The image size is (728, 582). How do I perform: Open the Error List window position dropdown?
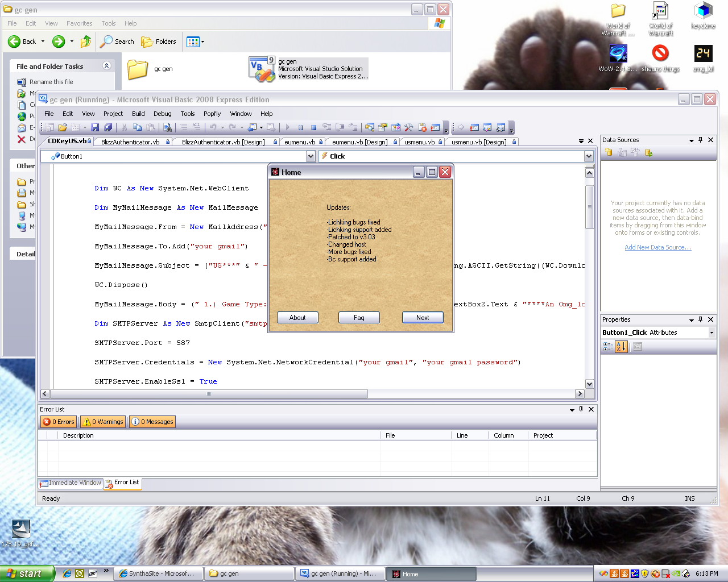click(572, 410)
